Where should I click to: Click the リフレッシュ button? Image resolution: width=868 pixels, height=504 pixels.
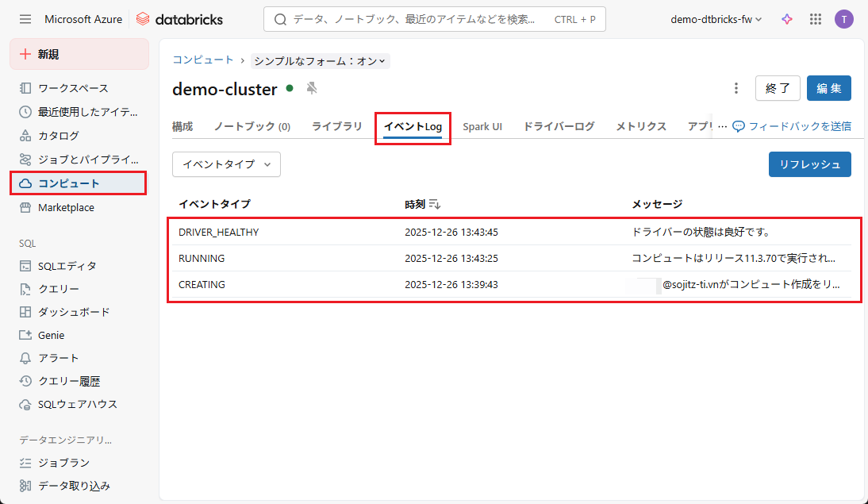click(809, 164)
